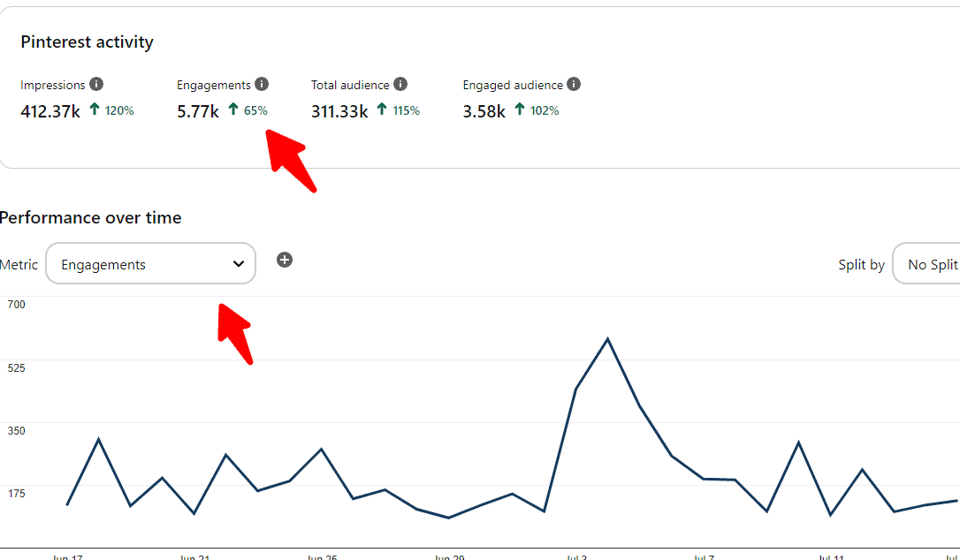This screenshot has width=960, height=560.
Task: Click the Engagements info icon
Action: pos(261,84)
